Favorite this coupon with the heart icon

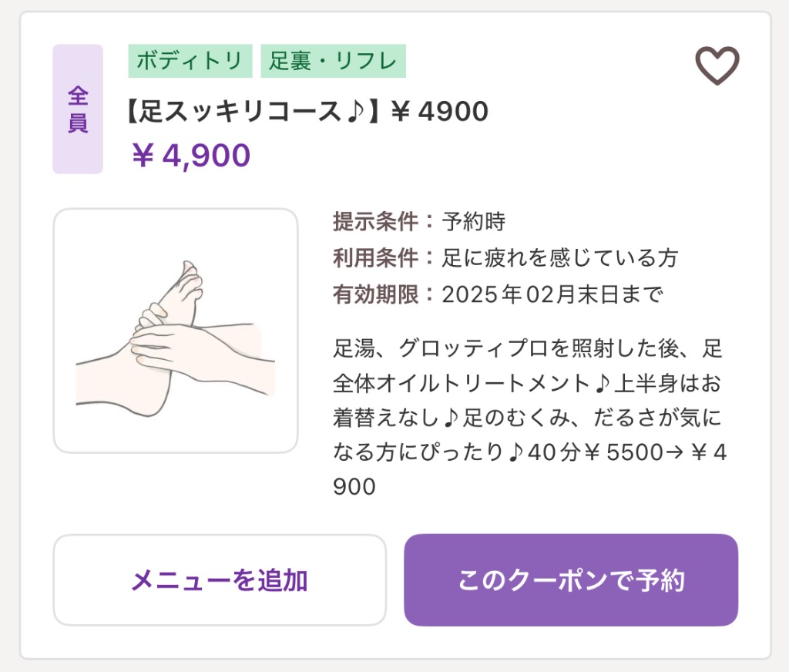[x=717, y=66]
